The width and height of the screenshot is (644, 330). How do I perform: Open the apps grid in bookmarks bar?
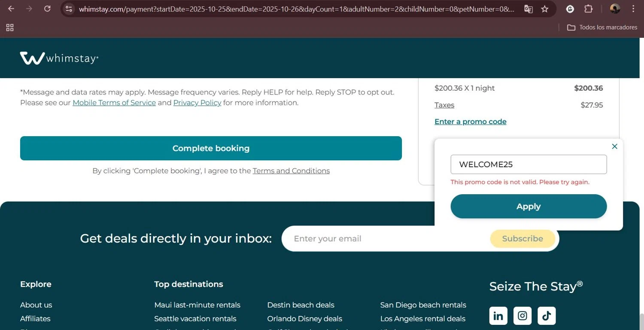pos(10,27)
